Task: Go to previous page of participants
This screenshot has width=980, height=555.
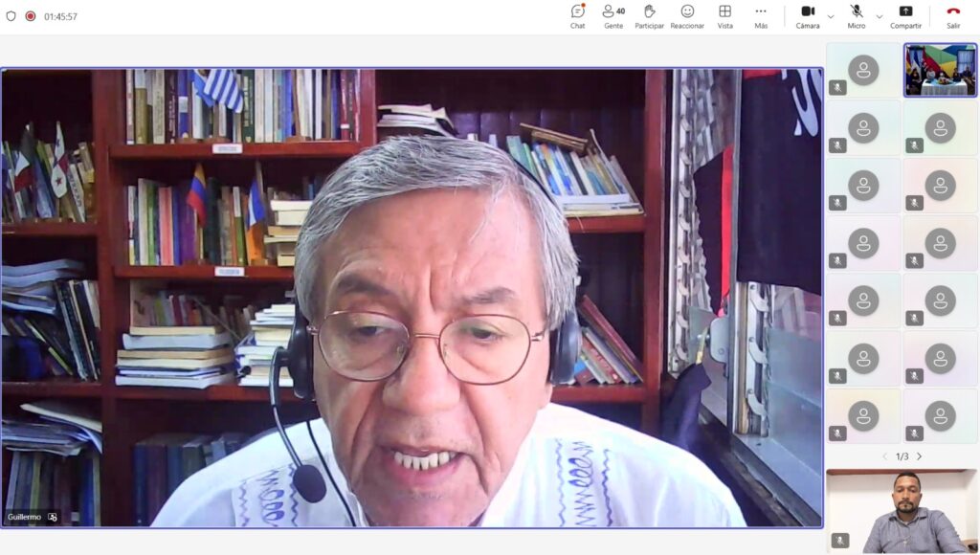Action: click(x=884, y=456)
